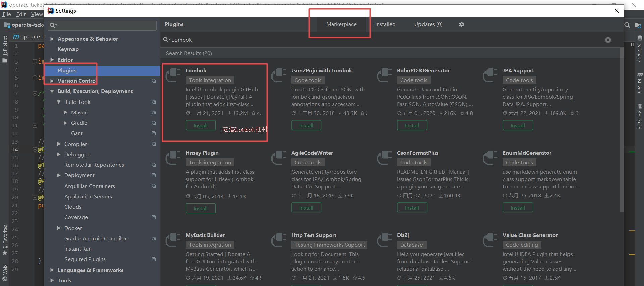Install Json2Pojo with Lombok plugin
The width and height of the screenshot is (644, 286).
(x=306, y=125)
